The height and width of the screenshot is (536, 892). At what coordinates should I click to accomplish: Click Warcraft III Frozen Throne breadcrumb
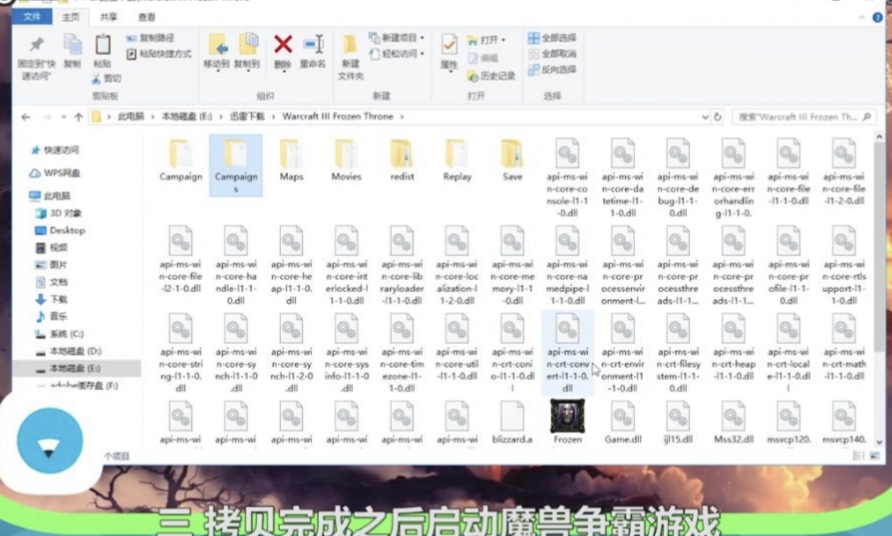(x=337, y=116)
